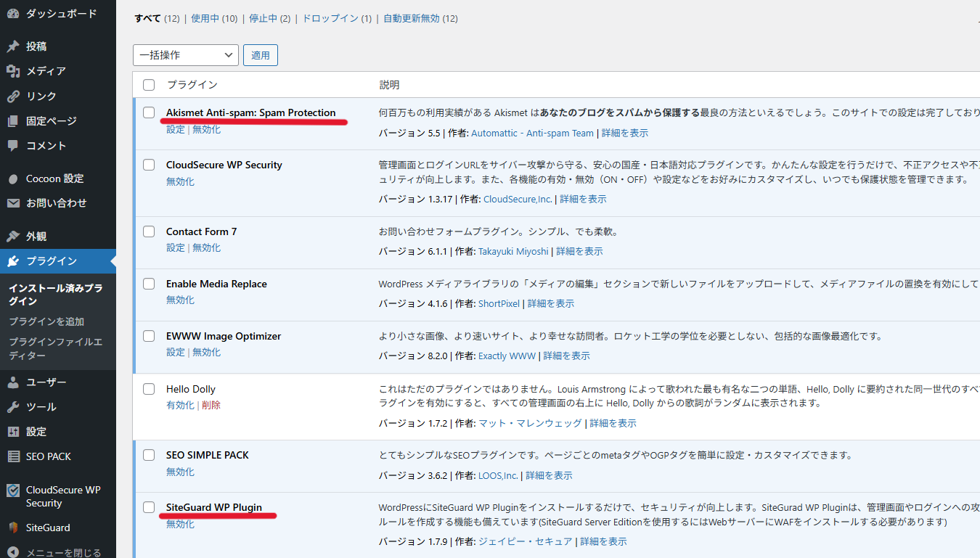
Task: Click the Dashboard gauge icon in sidebar
Action: point(13,14)
